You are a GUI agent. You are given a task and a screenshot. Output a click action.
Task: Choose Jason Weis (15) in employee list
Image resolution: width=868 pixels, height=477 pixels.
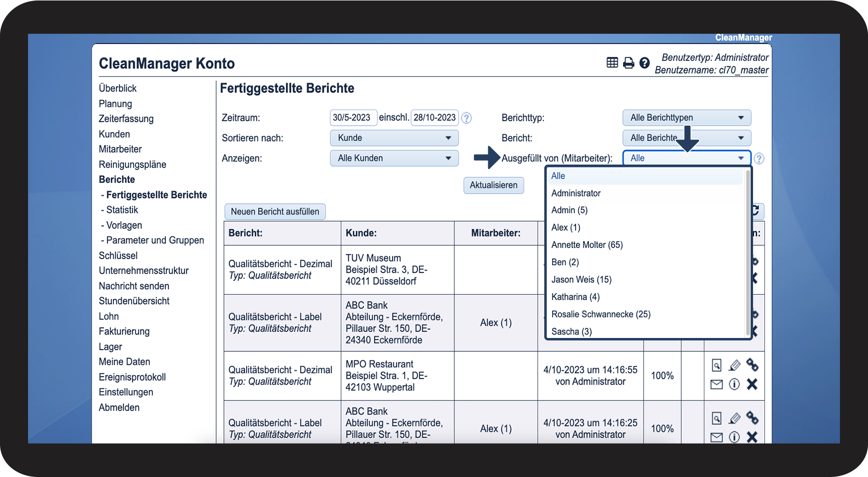coord(581,280)
